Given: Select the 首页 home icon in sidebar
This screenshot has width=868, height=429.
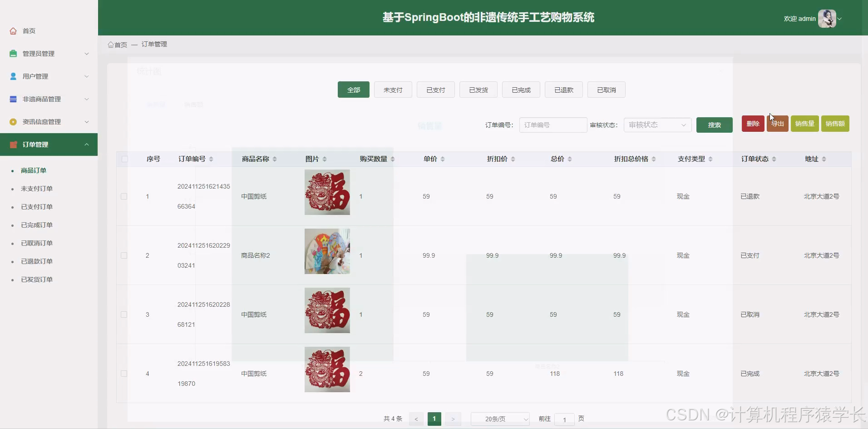Looking at the screenshot, I should coord(13,30).
